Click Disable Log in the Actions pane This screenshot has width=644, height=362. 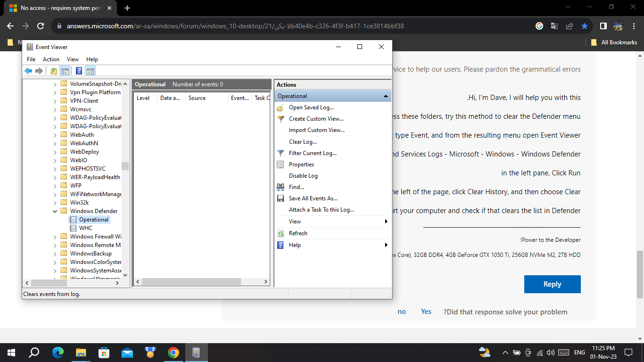coord(303,176)
